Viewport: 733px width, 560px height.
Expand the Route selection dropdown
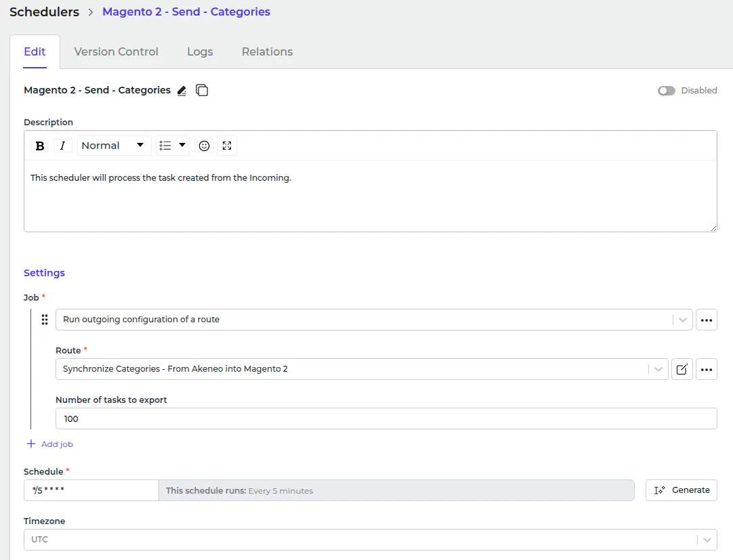coord(658,369)
